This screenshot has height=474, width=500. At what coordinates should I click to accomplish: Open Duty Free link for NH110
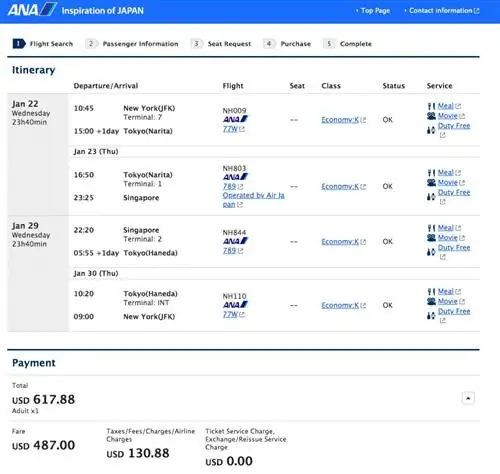point(454,312)
